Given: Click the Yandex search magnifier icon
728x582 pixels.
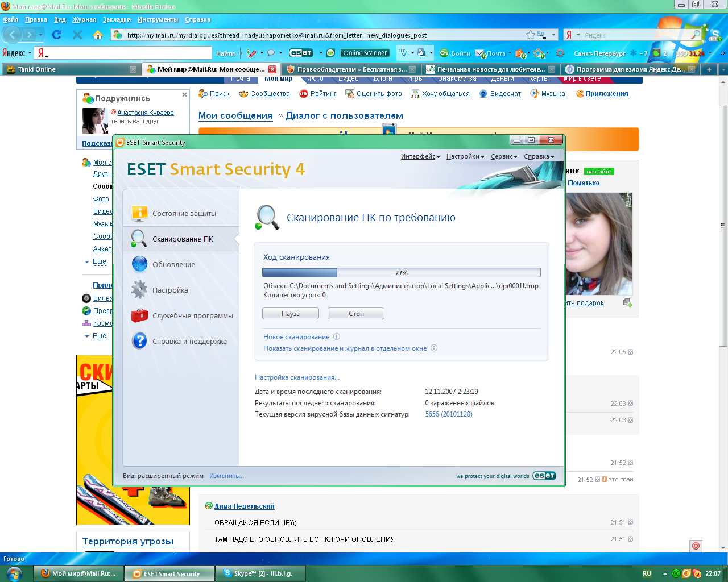Looking at the screenshot, I should coord(696,35).
